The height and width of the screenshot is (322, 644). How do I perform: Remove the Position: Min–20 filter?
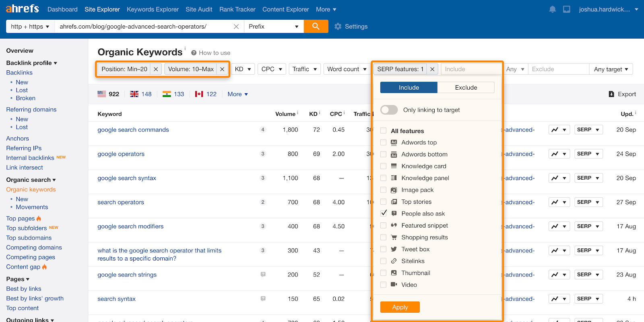[156, 69]
